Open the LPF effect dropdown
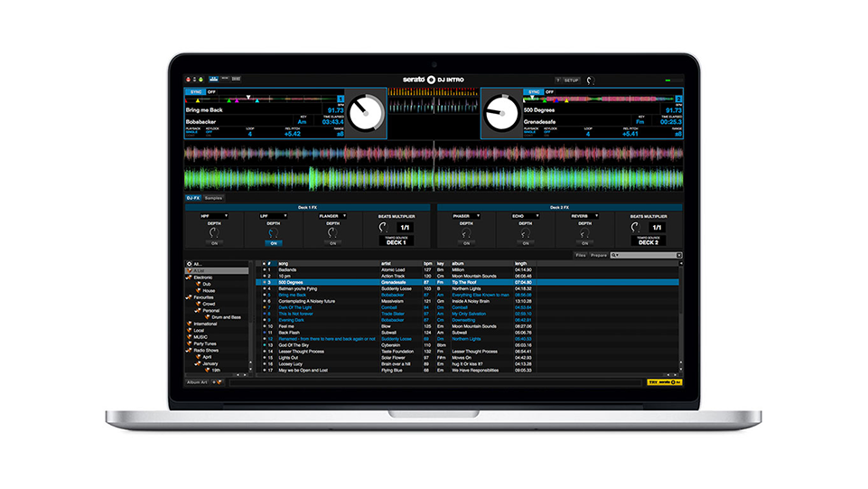 [x=273, y=216]
